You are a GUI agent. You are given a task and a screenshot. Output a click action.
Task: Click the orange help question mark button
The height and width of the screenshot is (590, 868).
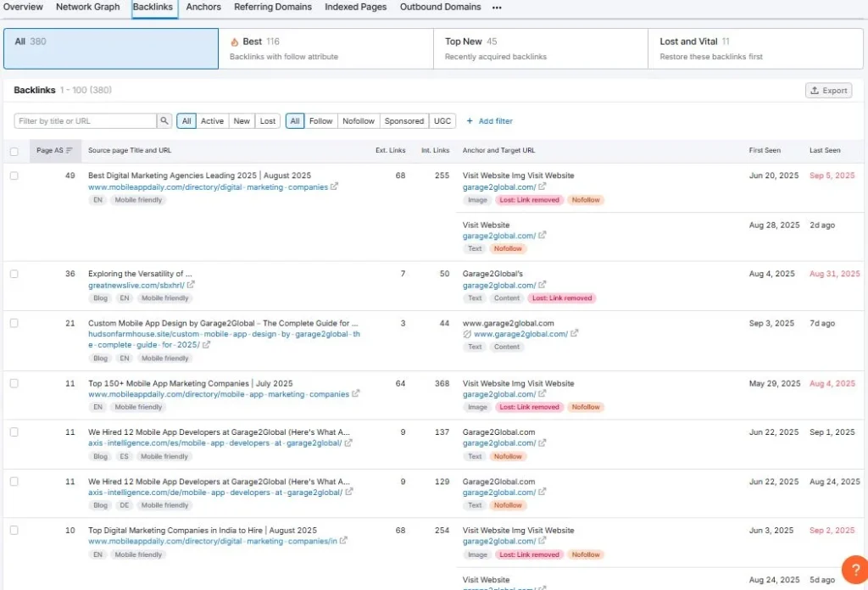(x=854, y=570)
